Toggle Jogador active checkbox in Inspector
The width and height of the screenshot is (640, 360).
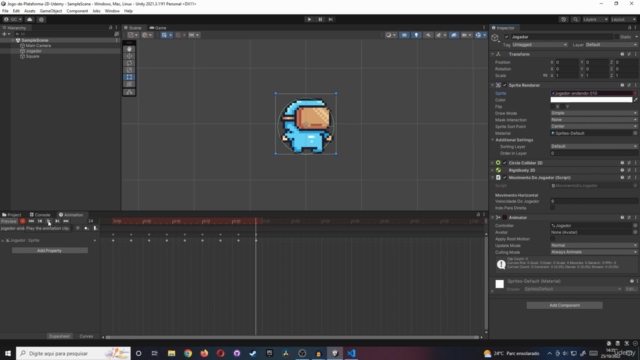(x=507, y=37)
